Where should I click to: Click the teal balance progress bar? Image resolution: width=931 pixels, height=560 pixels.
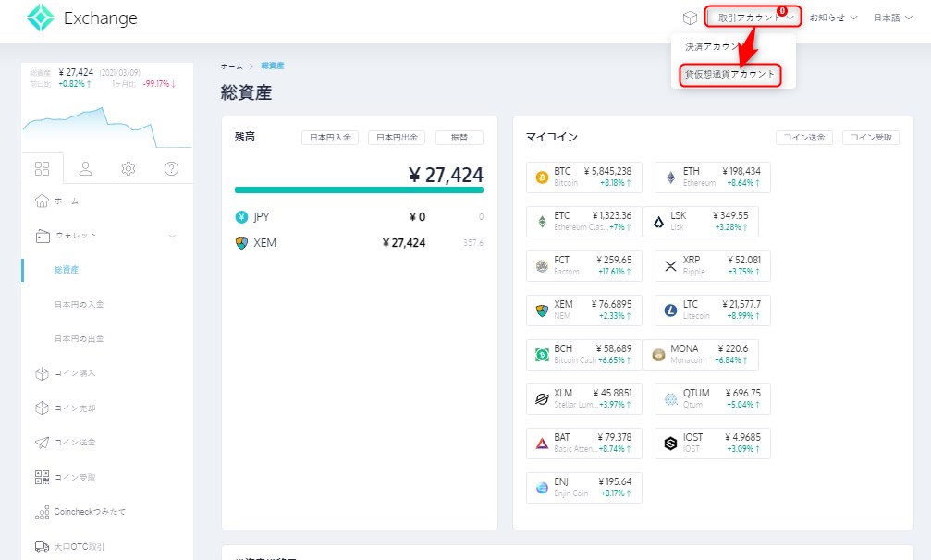click(x=359, y=190)
